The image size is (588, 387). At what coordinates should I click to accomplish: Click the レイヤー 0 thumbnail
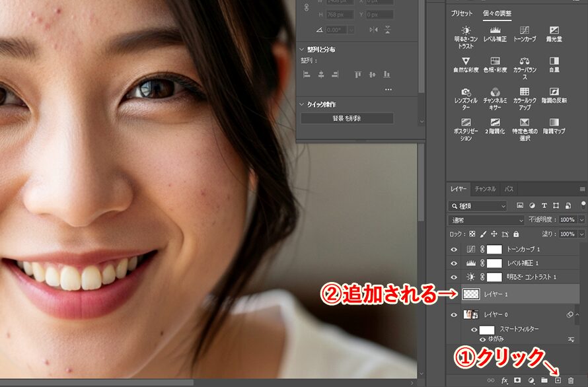[x=470, y=314]
